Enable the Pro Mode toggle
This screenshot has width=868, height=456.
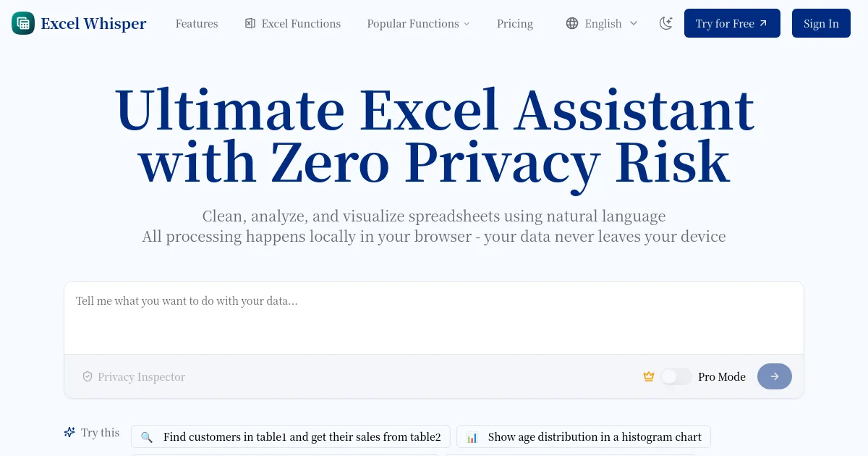pos(676,376)
